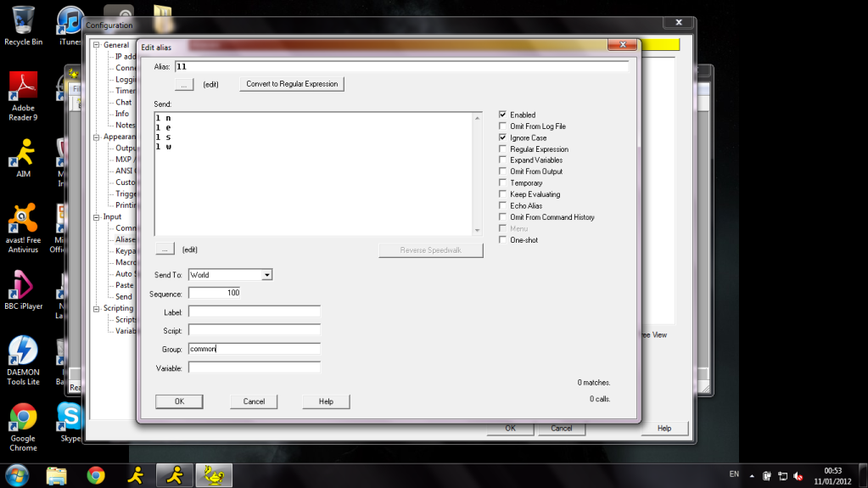Image resolution: width=868 pixels, height=488 pixels.
Task: Click the Label input field
Action: [254, 311]
